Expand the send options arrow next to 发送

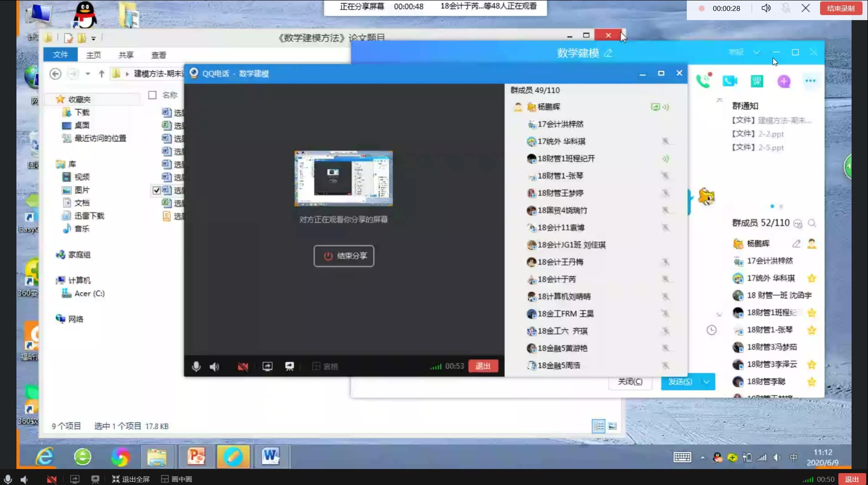pyautogui.click(x=706, y=381)
